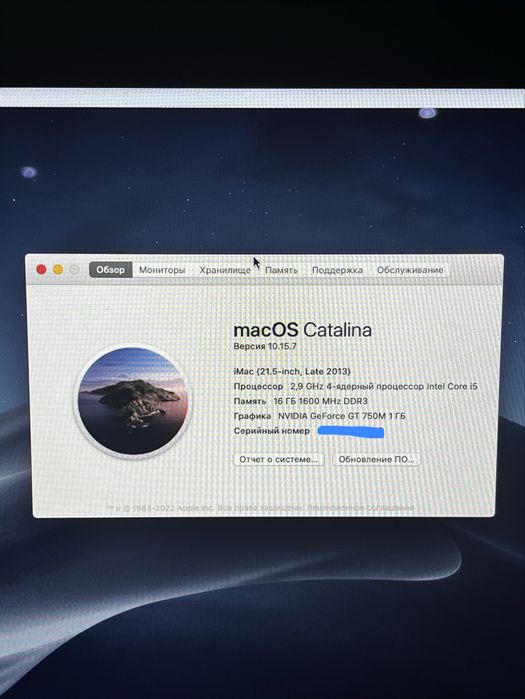Minimize window with the yellow button

click(x=58, y=269)
